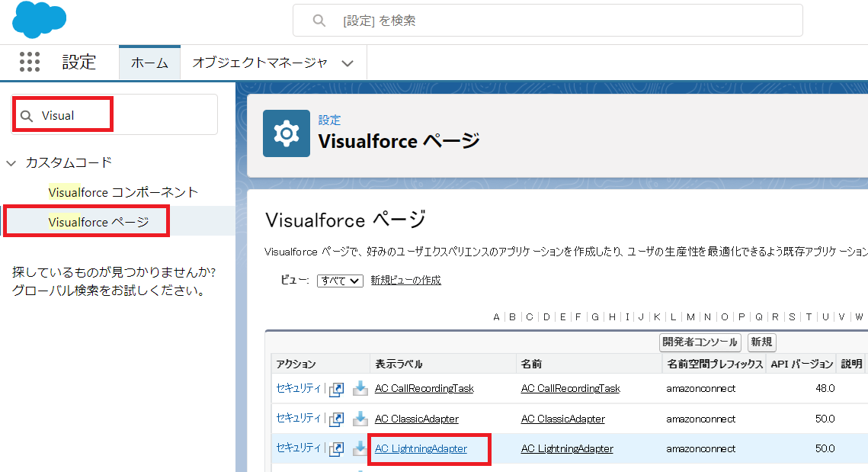868x472 pixels.
Task: Filter list by letter C
Action: pyautogui.click(x=530, y=317)
